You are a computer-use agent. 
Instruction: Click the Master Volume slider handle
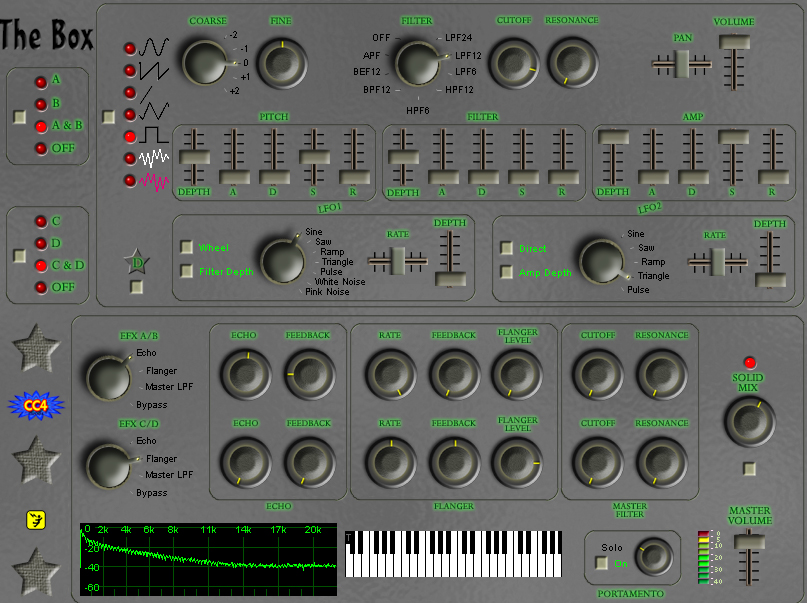[x=749, y=541]
